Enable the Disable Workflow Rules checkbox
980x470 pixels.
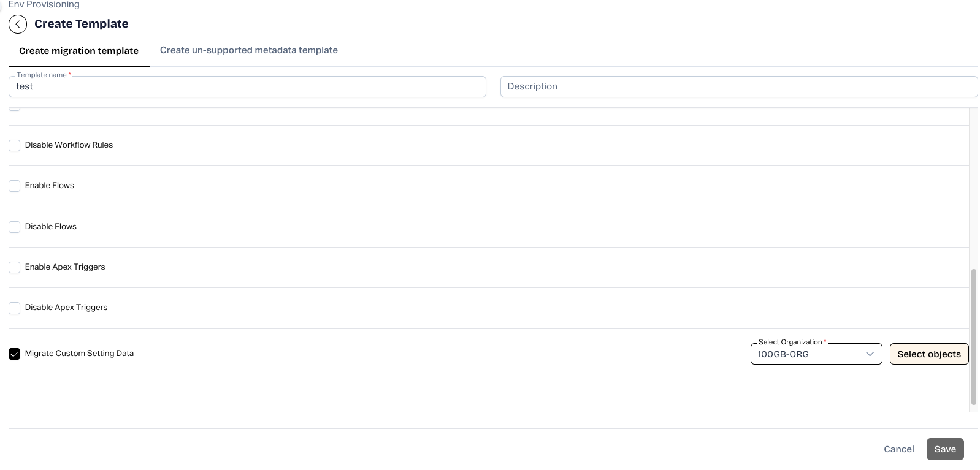pos(15,146)
